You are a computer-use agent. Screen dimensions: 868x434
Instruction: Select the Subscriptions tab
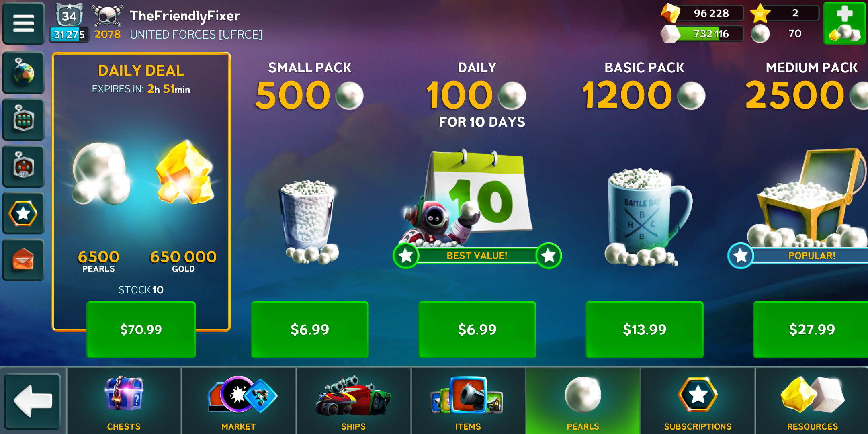[x=698, y=401]
